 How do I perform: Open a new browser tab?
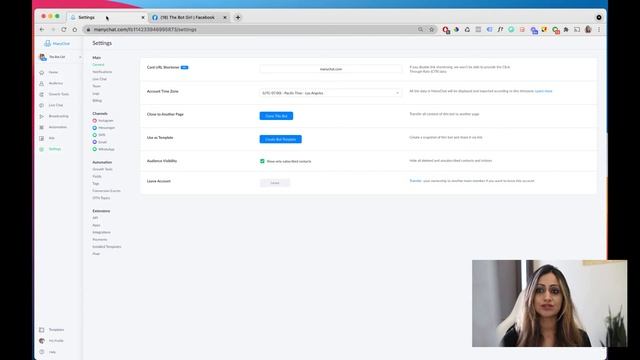[x=238, y=18]
